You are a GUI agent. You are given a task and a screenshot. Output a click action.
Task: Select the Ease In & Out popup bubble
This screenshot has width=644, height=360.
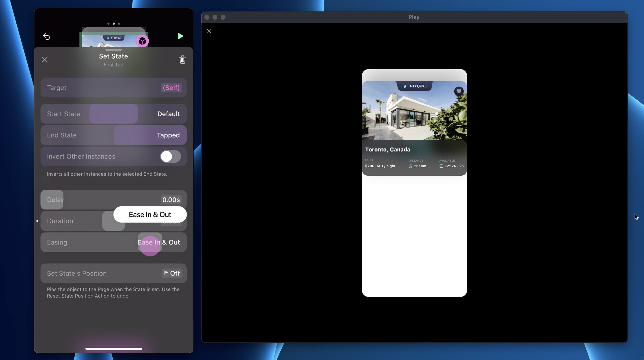pyautogui.click(x=150, y=214)
